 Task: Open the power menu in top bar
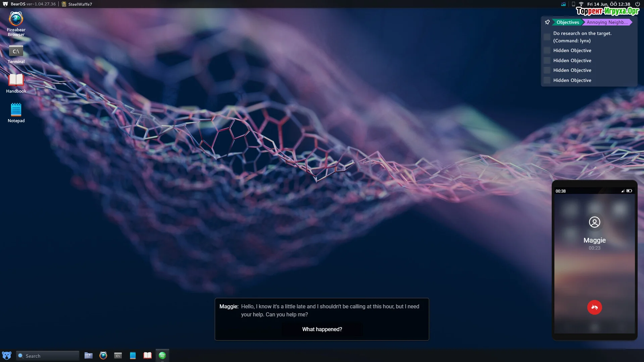pyautogui.click(x=637, y=4)
